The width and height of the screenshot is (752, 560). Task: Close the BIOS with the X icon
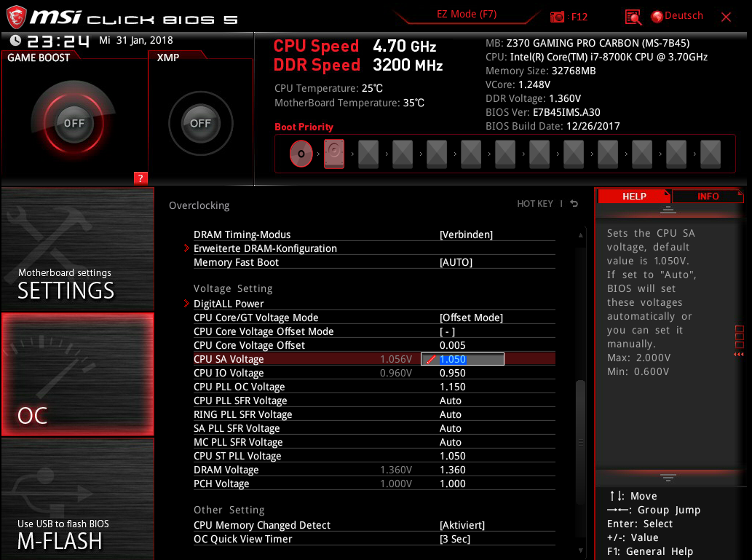(726, 17)
